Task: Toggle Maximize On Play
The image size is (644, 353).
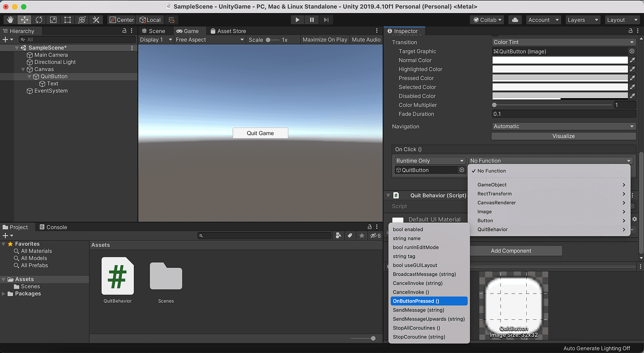Action: pos(325,40)
